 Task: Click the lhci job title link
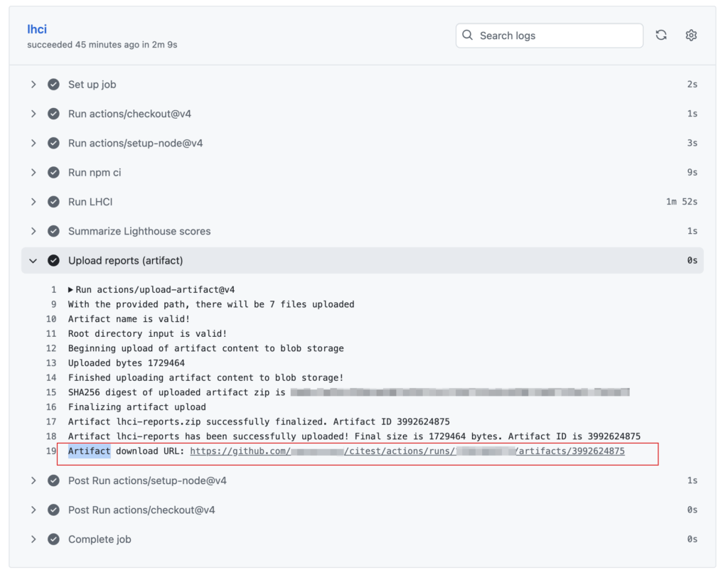(x=37, y=29)
